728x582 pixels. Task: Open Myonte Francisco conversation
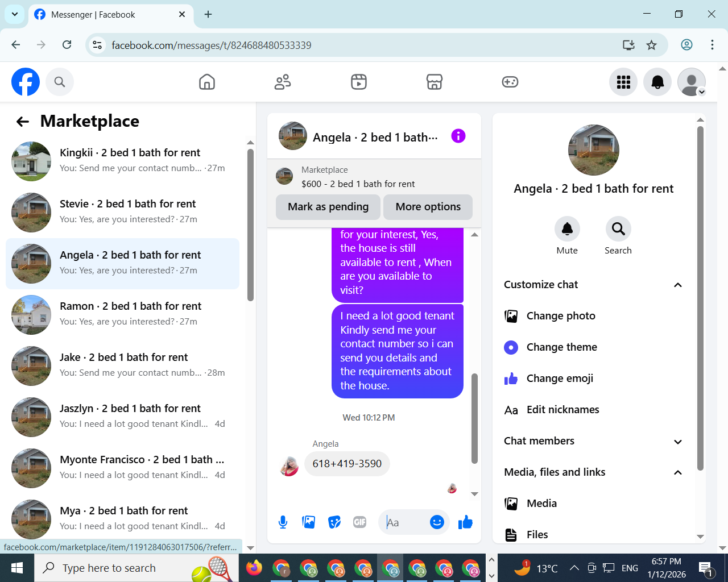[x=122, y=468]
